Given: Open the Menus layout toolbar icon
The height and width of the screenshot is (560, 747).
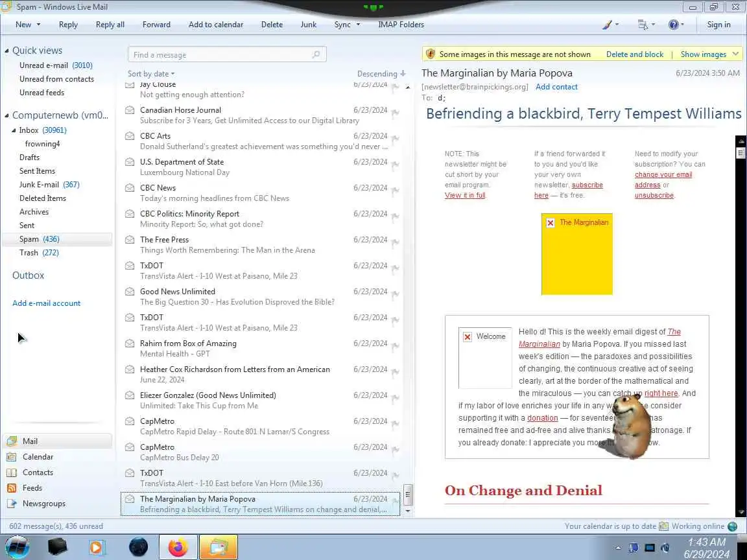Looking at the screenshot, I should pyautogui.click(x=643, y=25).
